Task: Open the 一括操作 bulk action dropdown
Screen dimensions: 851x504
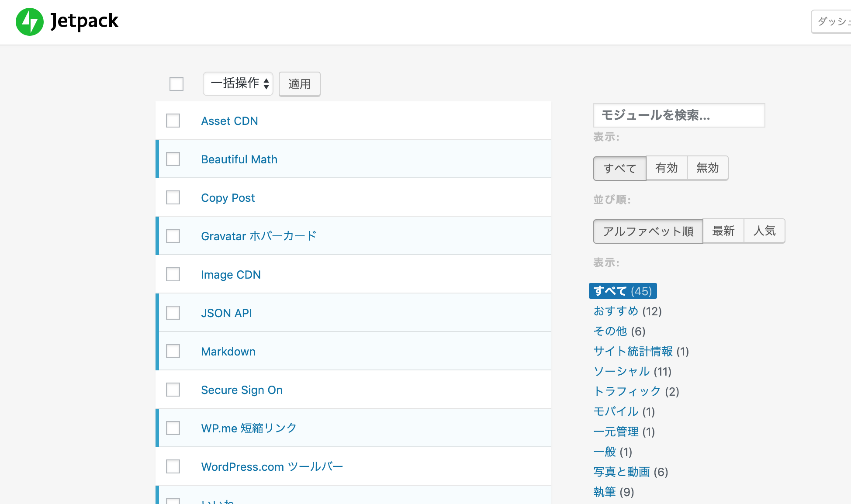Action: [238, 84]
